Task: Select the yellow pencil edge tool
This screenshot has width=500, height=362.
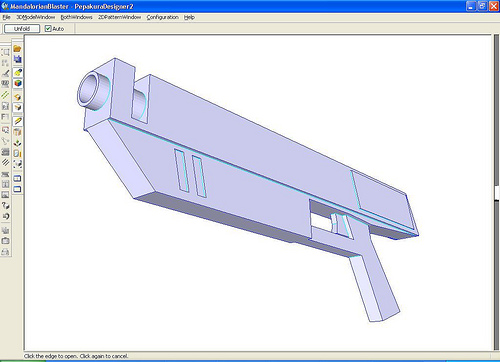Action: tap(18, 121)
